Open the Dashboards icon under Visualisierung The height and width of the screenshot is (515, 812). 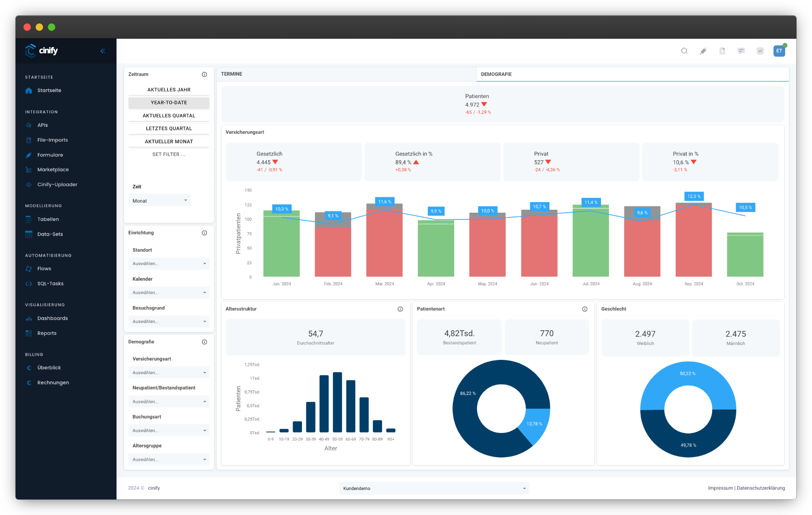tap(29, 318)
